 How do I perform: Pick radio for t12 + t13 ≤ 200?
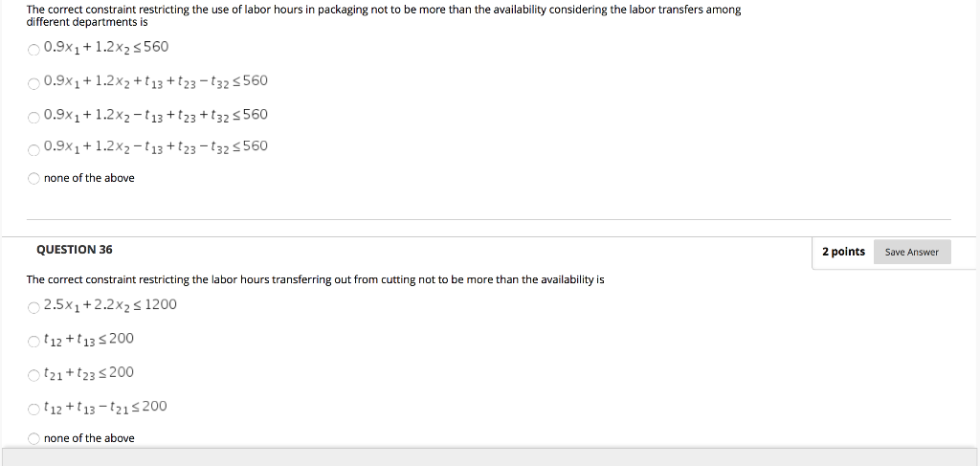pyautogui.click(x=33, y=341)
